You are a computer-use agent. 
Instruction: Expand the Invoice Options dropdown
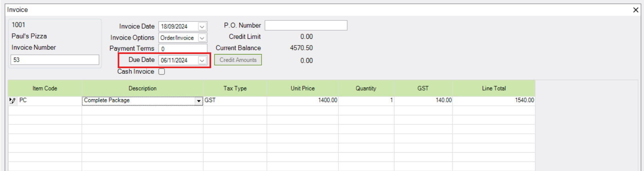pos(202,38)
